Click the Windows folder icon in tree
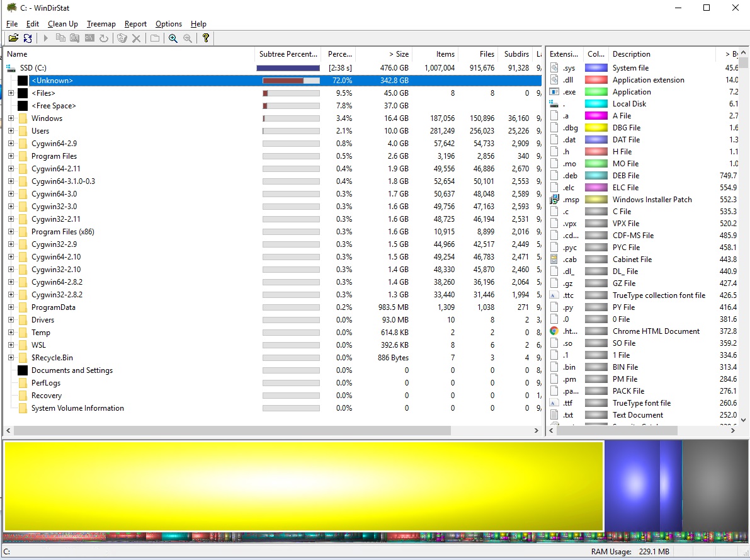Image resolution: width=750 pixels, height=560 pixels. click(x=23, y=118)
